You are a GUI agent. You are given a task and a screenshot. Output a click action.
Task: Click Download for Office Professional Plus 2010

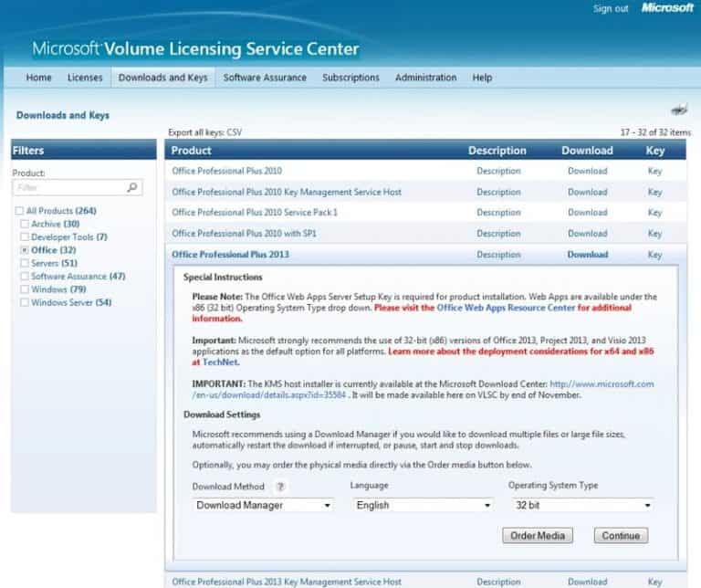click(x=588, y=171)
